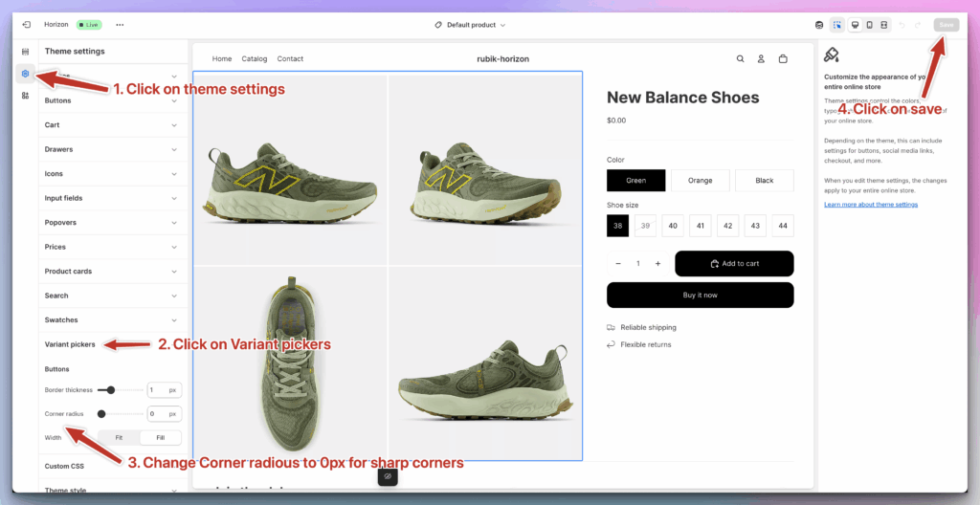Open Learn more about theme settings link
The image size is (980, 505).
click(x=871, y=205)
